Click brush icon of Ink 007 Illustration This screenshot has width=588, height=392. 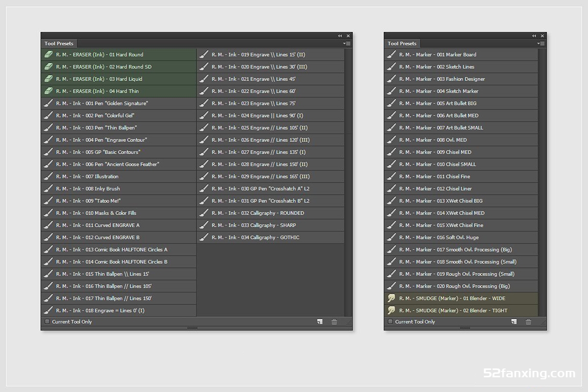pos(48,177)
